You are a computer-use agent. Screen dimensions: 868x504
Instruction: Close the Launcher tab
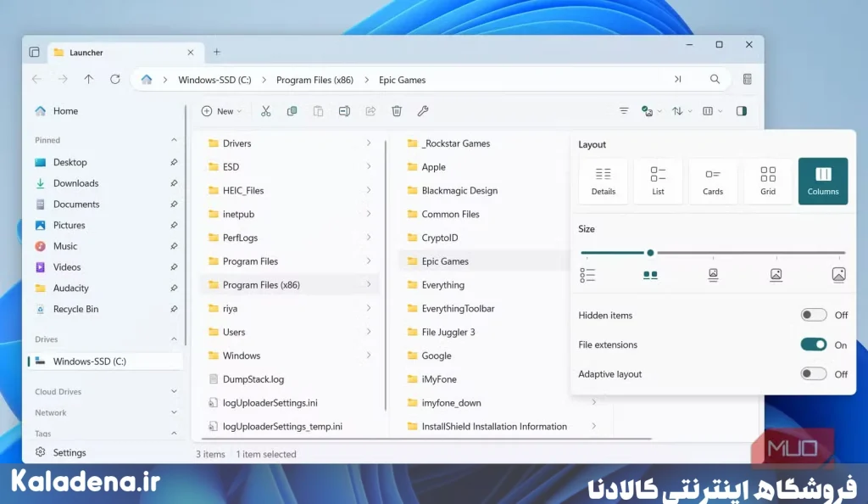[191, 52]
